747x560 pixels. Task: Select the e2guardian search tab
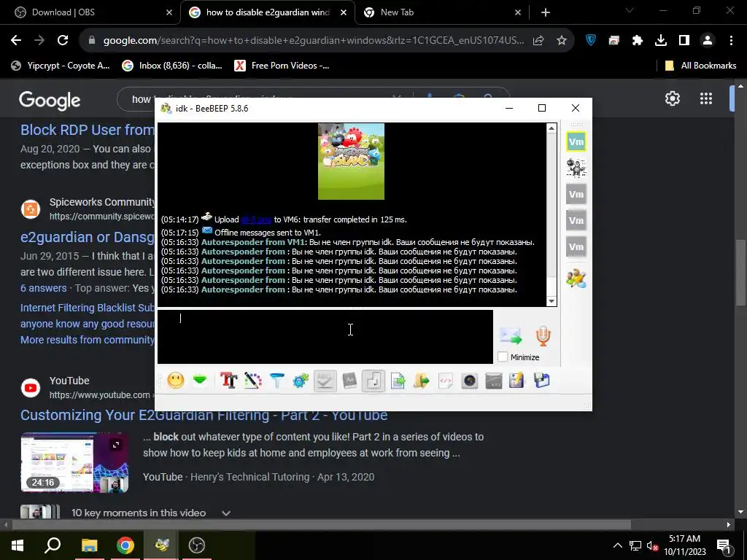tap(268, 12)
